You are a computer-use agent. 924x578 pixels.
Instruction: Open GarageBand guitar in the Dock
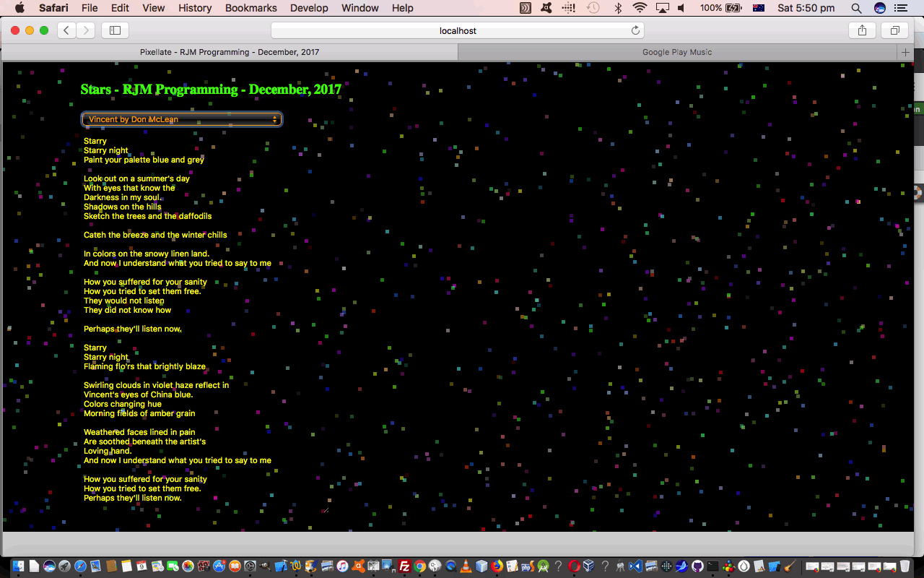click(x=790, y=566)
